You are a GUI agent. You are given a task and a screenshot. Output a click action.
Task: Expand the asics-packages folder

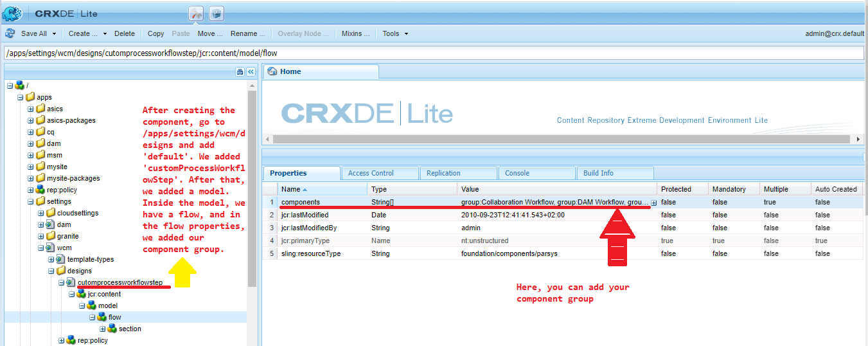30,120
